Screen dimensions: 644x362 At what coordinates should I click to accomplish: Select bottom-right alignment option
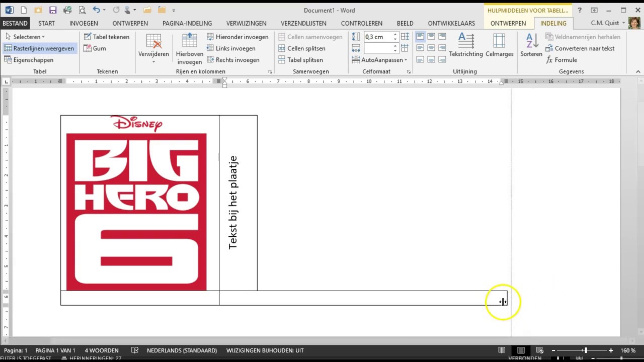coord(442,60)
